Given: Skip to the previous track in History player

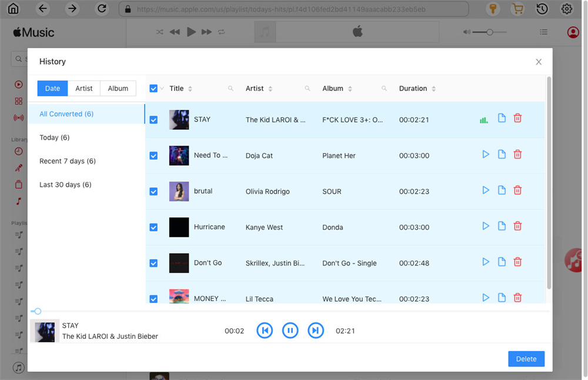Looking at the screenshot, I should click(x=265, y=331).
